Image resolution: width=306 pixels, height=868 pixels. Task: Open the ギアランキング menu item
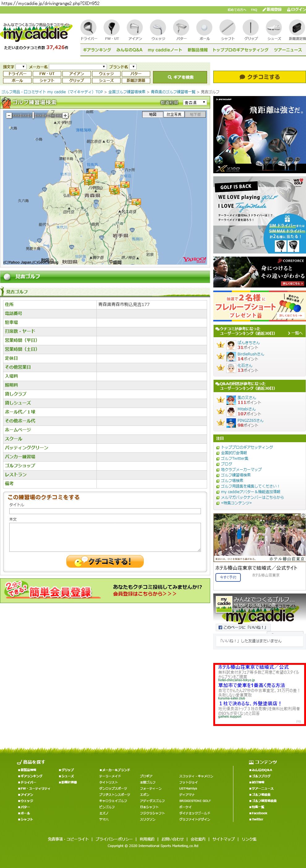tap(97, 50)
